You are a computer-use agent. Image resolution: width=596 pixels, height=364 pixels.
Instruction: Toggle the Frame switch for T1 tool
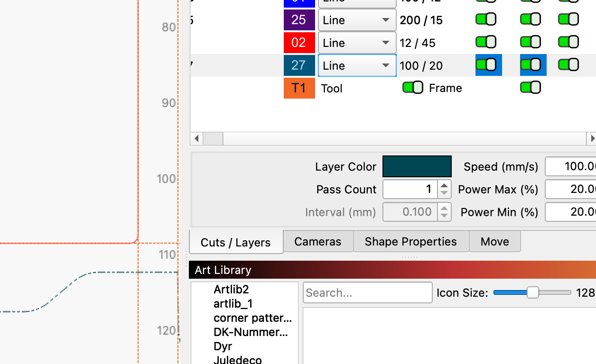(x=412, y=88)
